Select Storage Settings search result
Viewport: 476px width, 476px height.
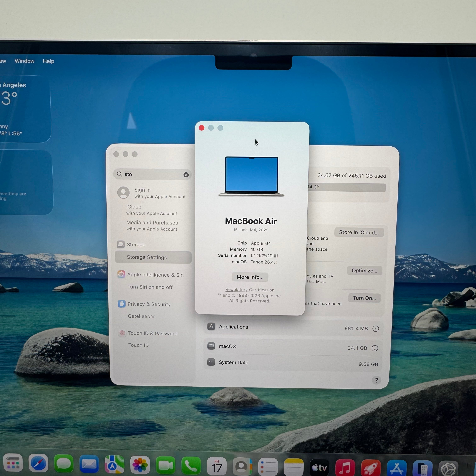click(153, 257)
